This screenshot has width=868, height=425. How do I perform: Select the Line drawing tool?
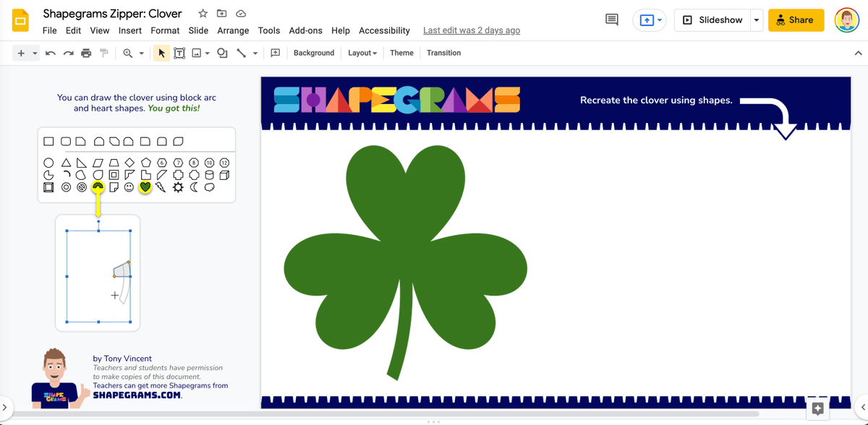243,52
